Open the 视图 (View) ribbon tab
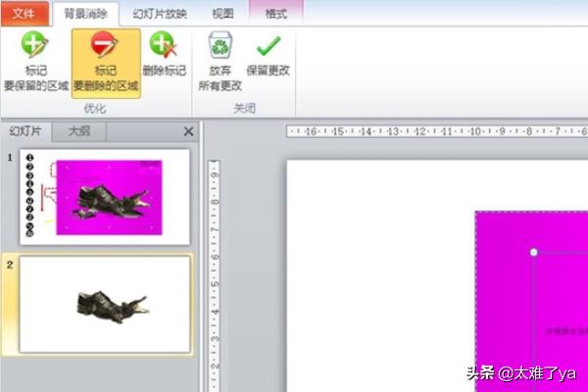Viewport: 588px width, 392px height. coord(222,14)
